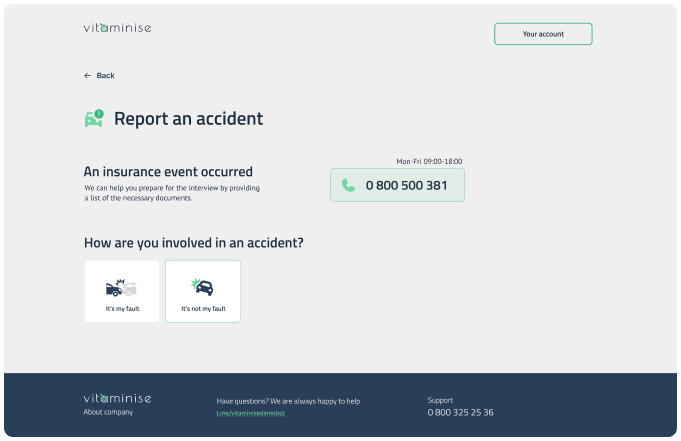Go back using the Back link
The image size is (681, 441).
coord(99,76)
